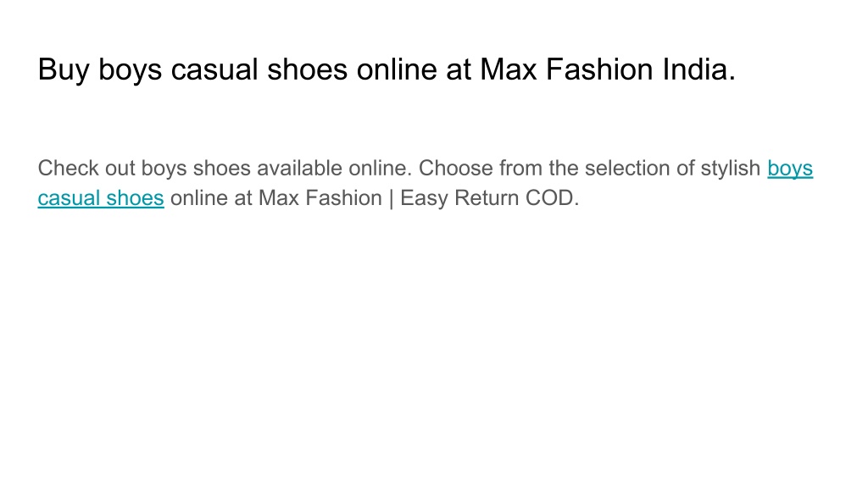Click "online at" following the casual shoes link
The width and height of the screenshot is (868, 488).
tap(211, 198)
